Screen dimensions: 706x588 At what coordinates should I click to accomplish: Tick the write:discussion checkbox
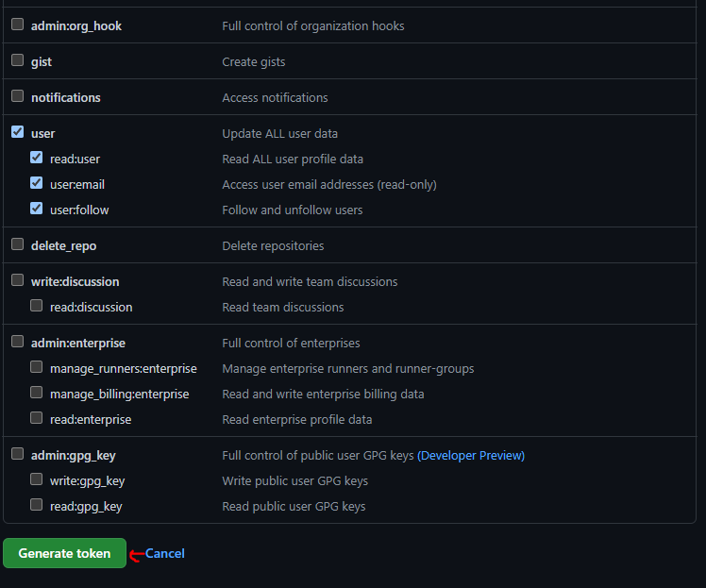(x=18, y=280)
